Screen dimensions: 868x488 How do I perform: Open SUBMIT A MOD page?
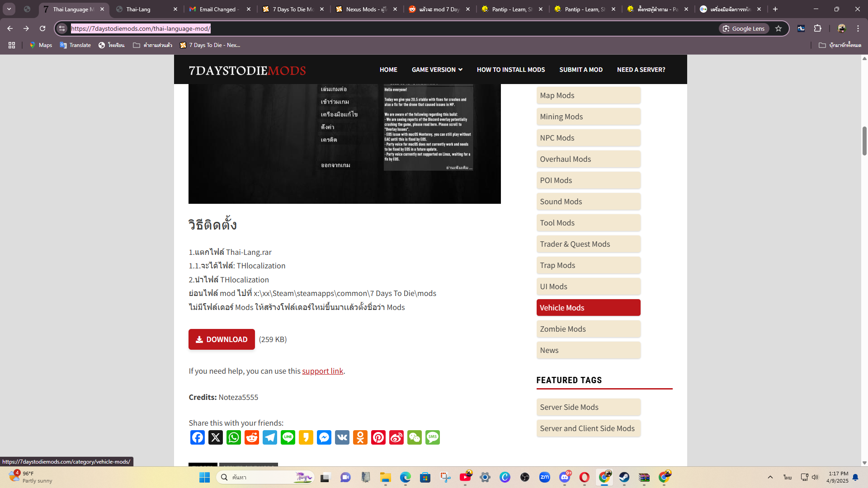point(581,70)
